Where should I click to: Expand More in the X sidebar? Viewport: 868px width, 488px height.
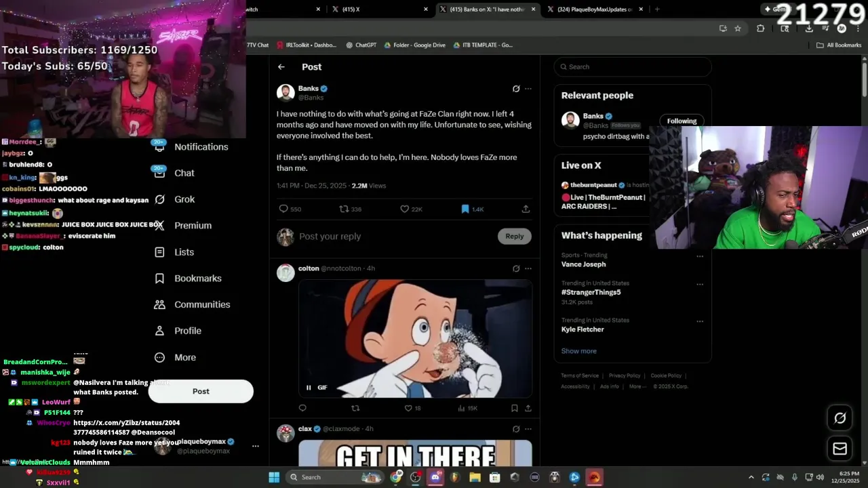[x=175, y=357]
